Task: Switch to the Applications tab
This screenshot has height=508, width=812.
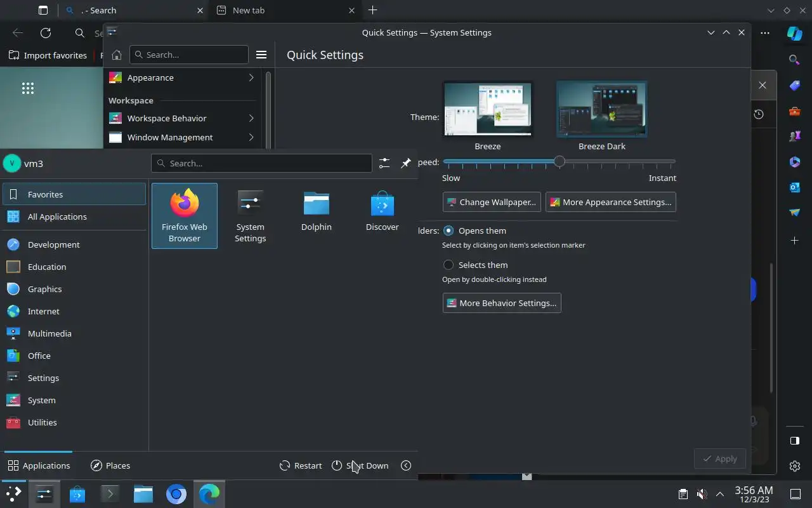Action: [39, 465]
